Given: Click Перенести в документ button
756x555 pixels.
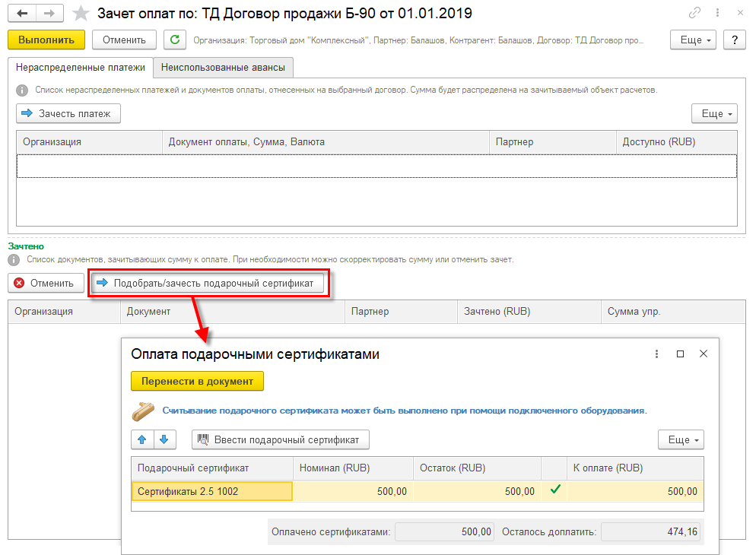Looking at the screenshot, I should 197,380.
